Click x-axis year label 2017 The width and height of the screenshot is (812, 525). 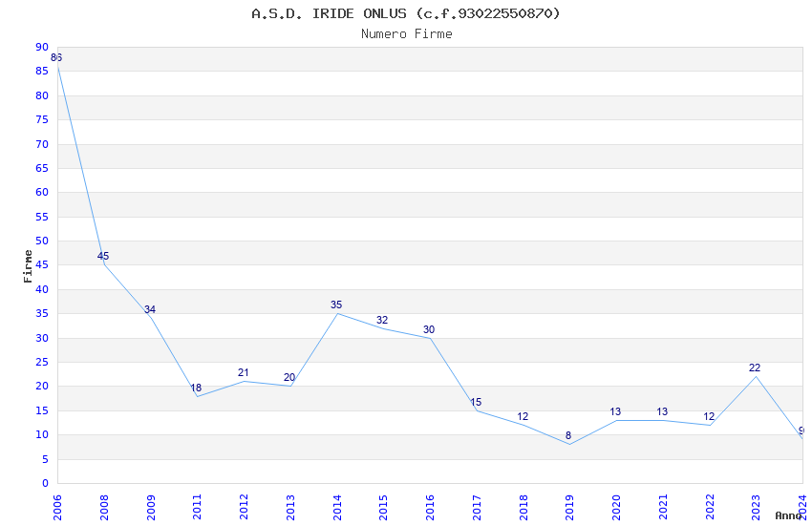[x=477, y=508]
